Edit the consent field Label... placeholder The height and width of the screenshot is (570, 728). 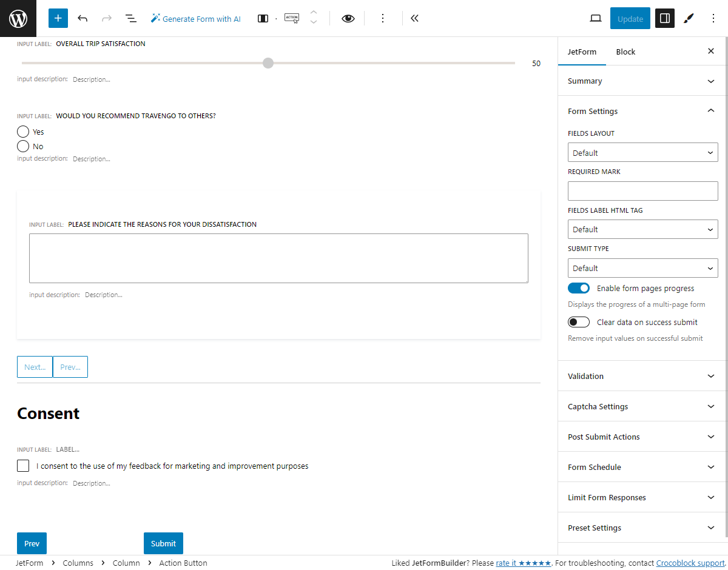[x=68, y=450]
